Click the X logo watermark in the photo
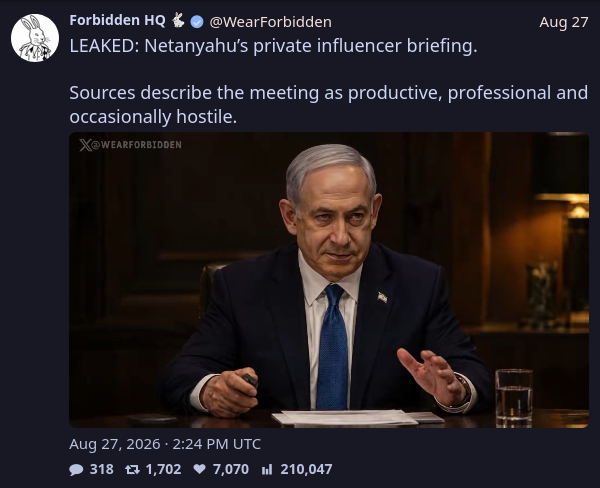Screen dimensions: 600x488 click(x=85, y=145)
